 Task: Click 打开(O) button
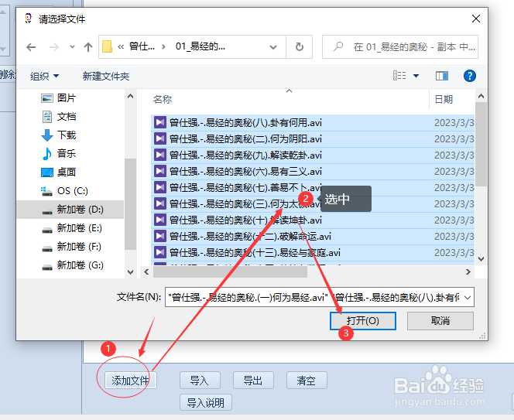(363, 320)
